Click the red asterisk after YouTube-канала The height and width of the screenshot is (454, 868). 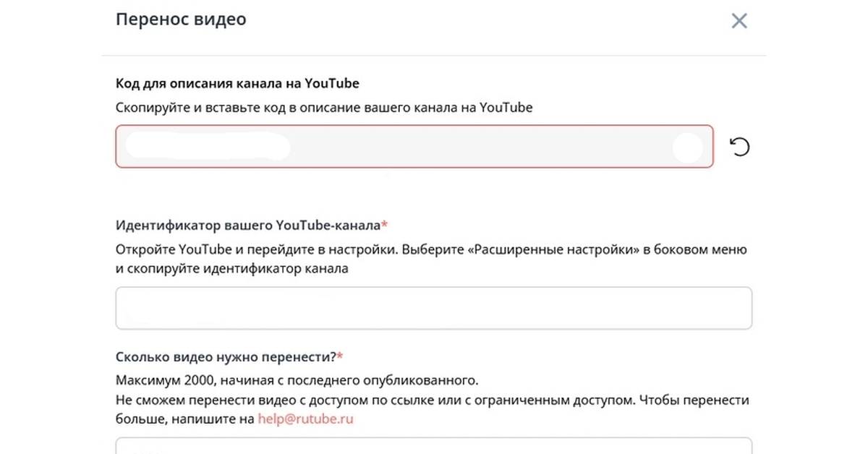[x=384, y=224]
